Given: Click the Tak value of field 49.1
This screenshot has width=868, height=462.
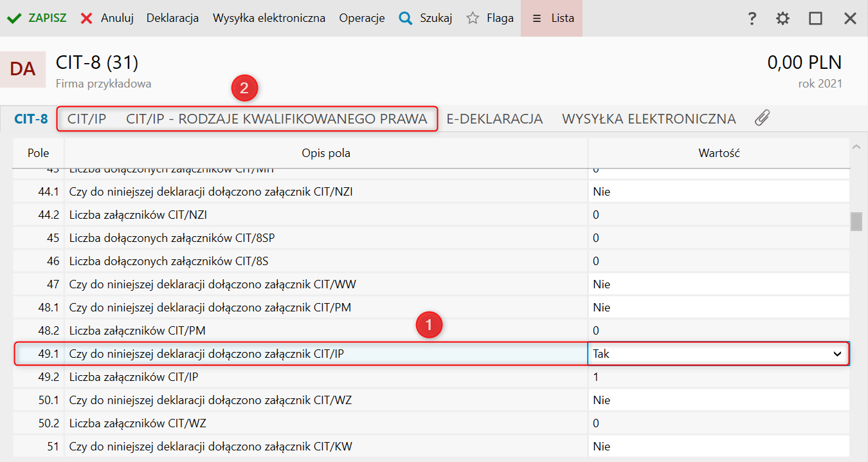Looking at the screenshot, I should click(x=601, y=354).
